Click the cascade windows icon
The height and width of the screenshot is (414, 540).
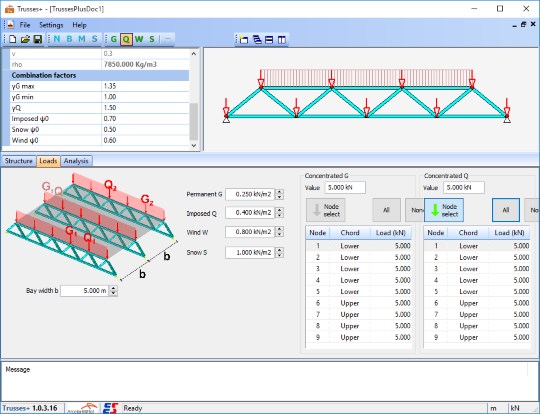257,40
